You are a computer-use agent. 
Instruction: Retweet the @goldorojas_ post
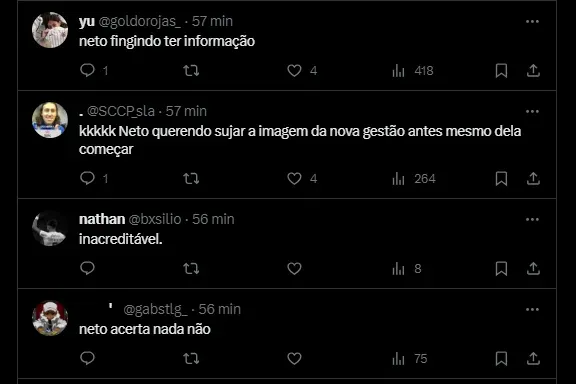191,70
